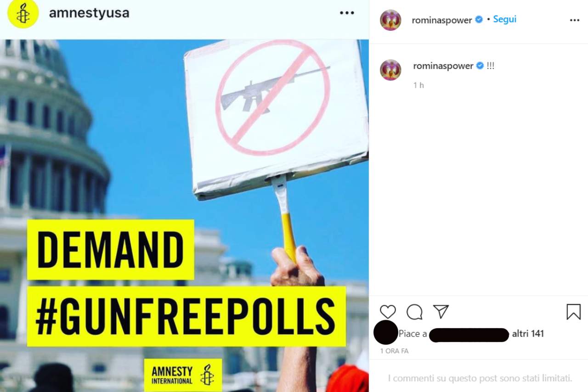This screenshot has height=392, width=588.
Task: Open amnestyusa account name
Action: coord(89,13)
